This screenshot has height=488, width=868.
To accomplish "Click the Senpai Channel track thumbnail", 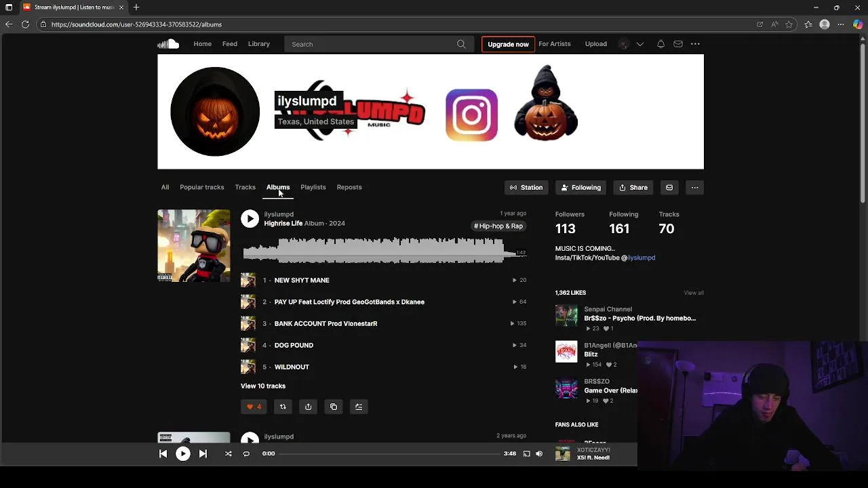I will [566, 315].
